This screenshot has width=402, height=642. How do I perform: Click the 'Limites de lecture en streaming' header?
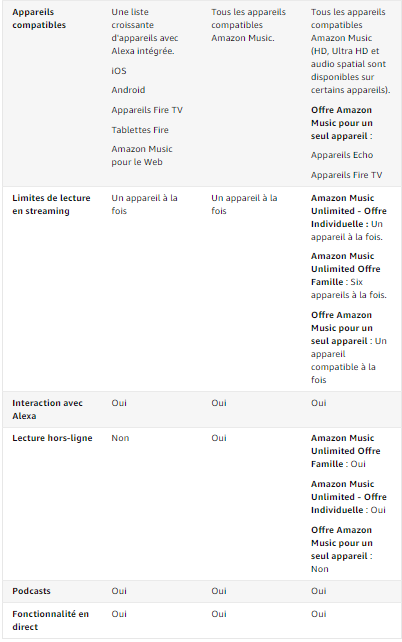click(x=51, y=204)
